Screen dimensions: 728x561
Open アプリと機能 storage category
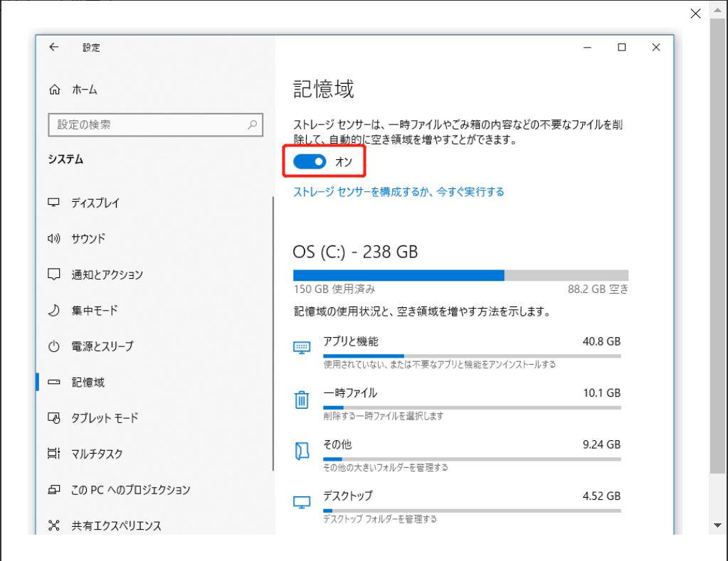click(457, 352)
